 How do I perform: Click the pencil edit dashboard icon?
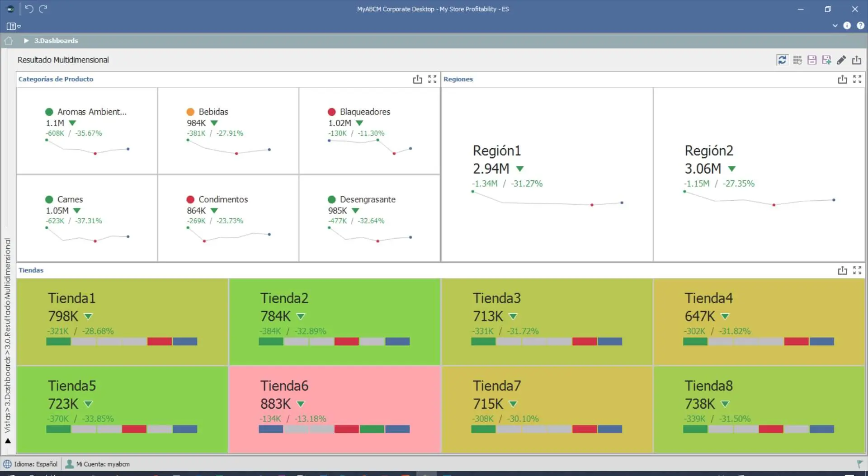841,60
